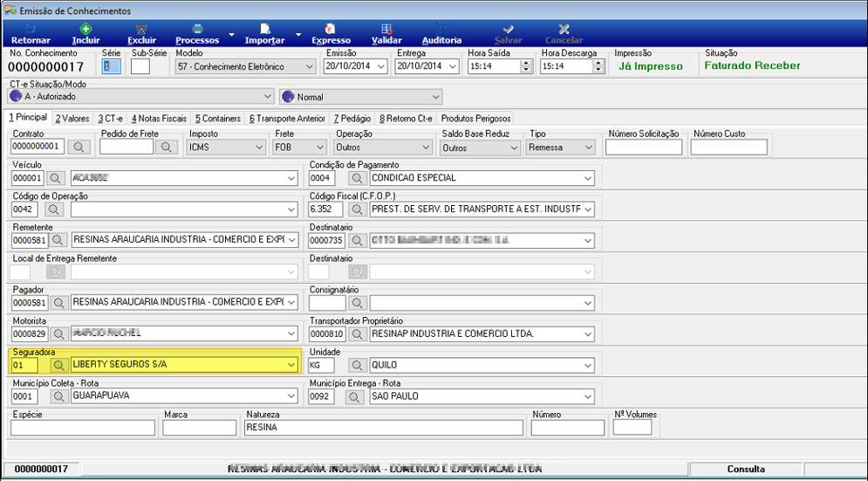Click the lookup magnifier for Motorista
Screen dimensions: 868x481
(x=58, y=333)
